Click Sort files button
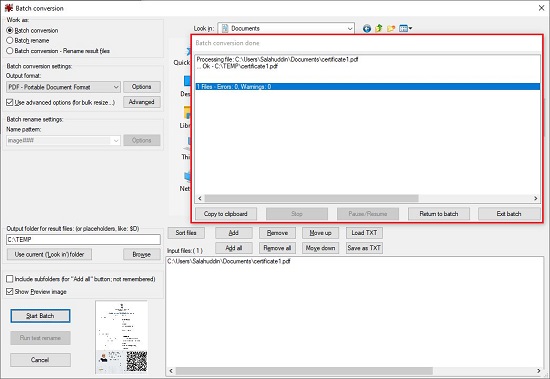Image resolution: width=550 pixels, height=379 pixels. point(186,233)
